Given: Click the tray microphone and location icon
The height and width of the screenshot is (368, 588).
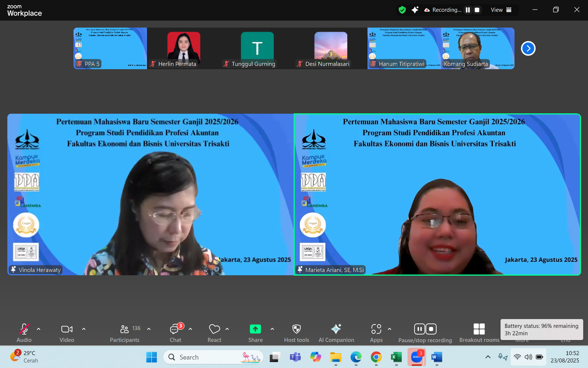Looking at the screenshot, I should [x=503, y=357].
